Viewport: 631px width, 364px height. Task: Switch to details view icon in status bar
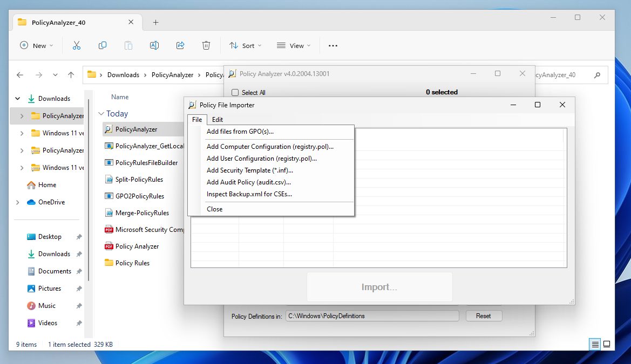pos(595,344)
